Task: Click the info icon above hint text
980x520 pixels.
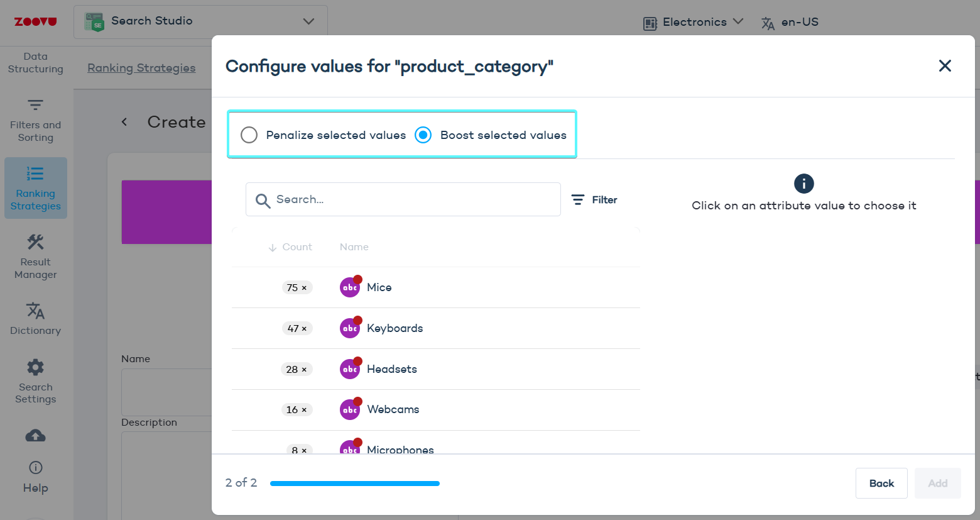Action: click(x=803, y=184)
